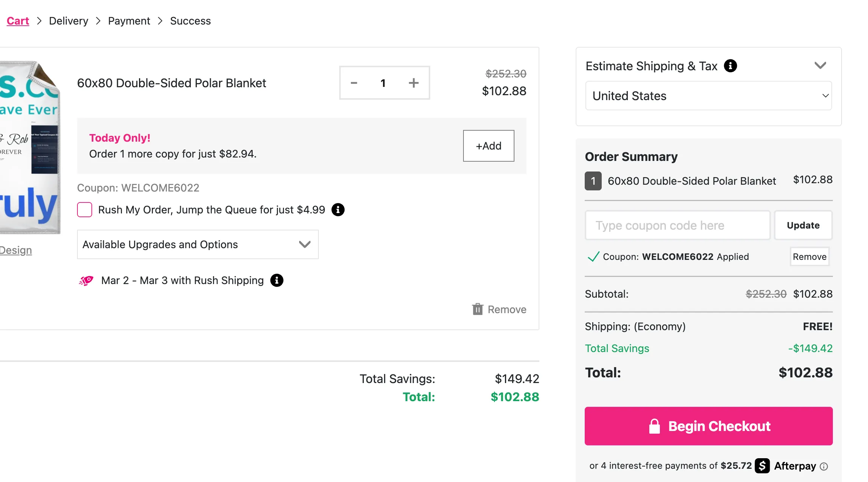Click info icon next to Rush My Order
The width and height of the screenshot is (868, 482).
(338, 210)
